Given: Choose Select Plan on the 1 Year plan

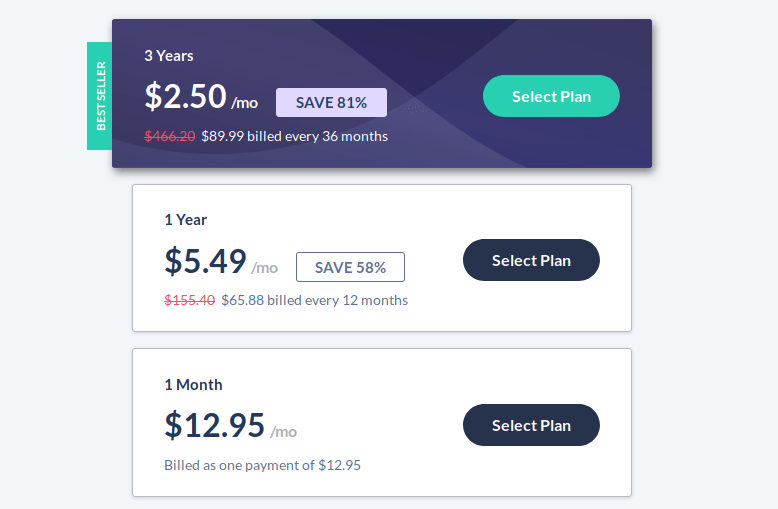Looking at the screenshot, I should point(531,261).
